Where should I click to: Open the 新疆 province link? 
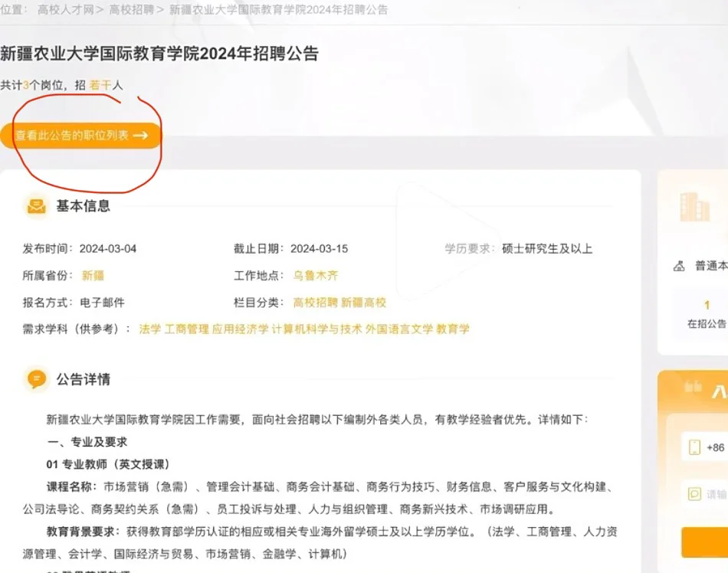click(93, 276)
